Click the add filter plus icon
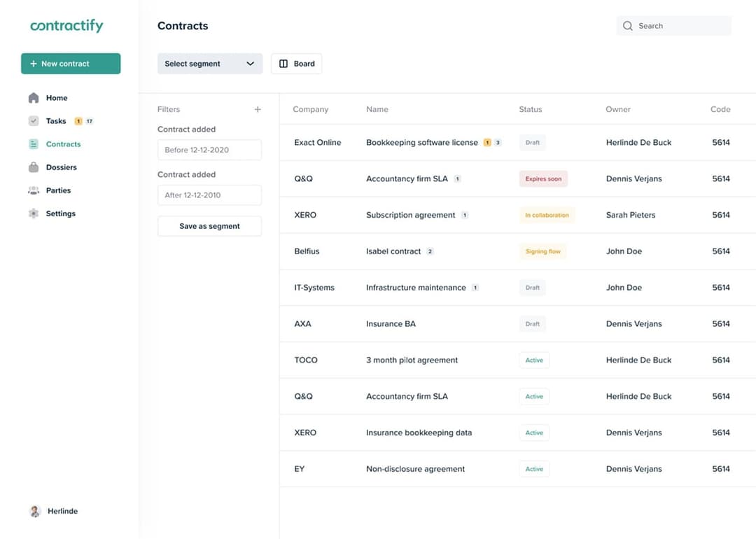The width and height of the screenshot is (756, 539). point(257,109)
